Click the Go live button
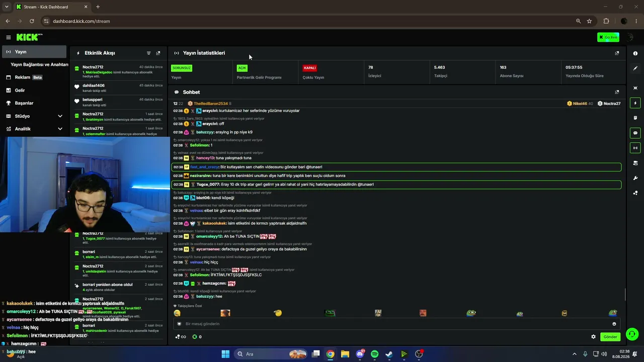 tap(608, 37)
